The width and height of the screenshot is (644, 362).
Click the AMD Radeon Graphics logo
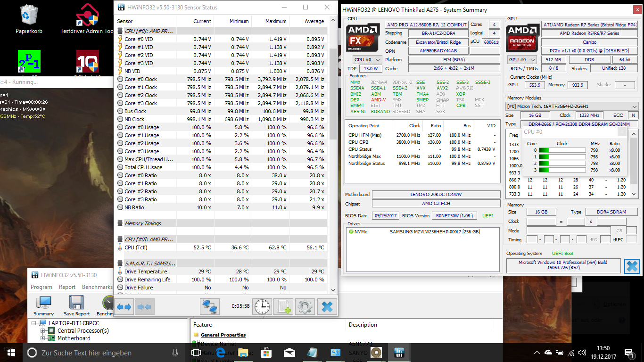point(522,38)
